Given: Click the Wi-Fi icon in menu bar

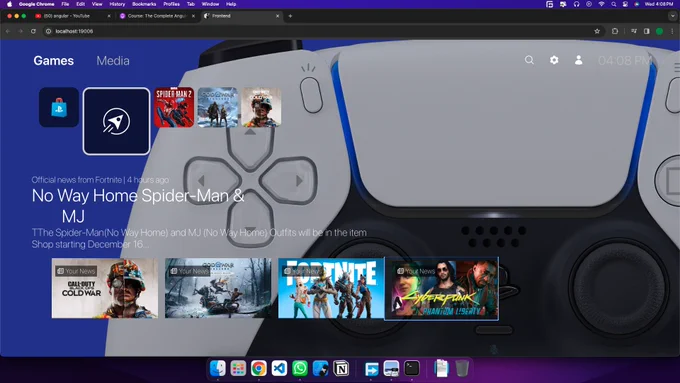Looking at the screenshot, I should (x=601, y=4).
